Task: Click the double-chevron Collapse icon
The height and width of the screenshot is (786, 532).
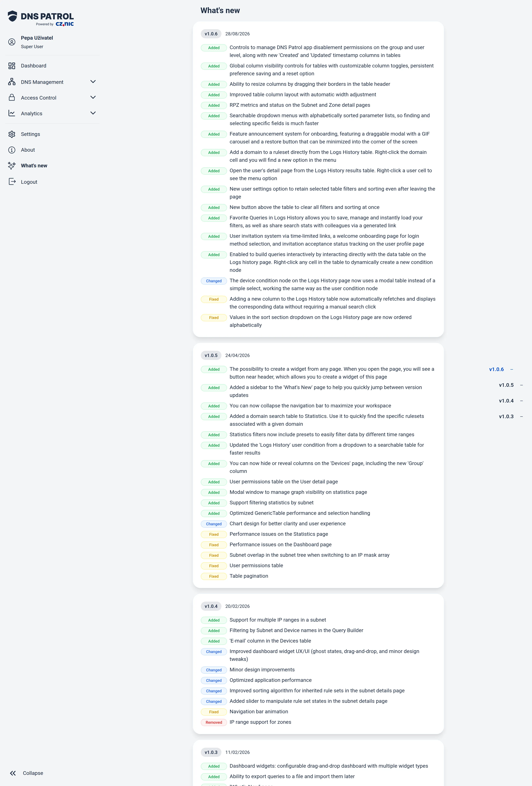Action: [x=13, y=773]
